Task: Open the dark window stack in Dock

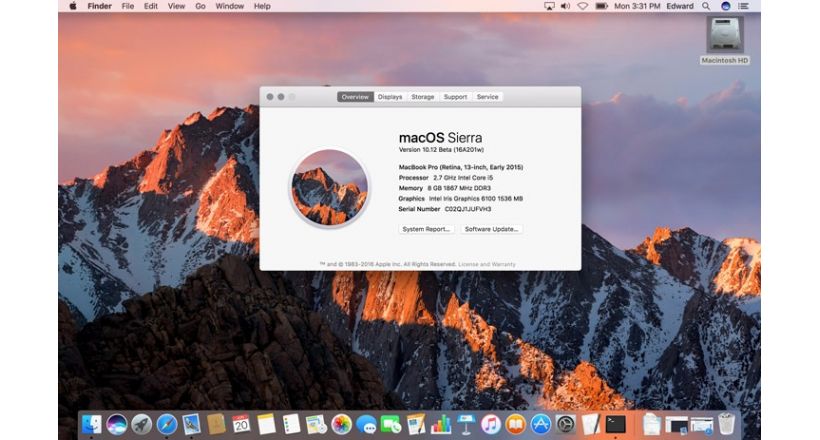Action: click(677, 424)
